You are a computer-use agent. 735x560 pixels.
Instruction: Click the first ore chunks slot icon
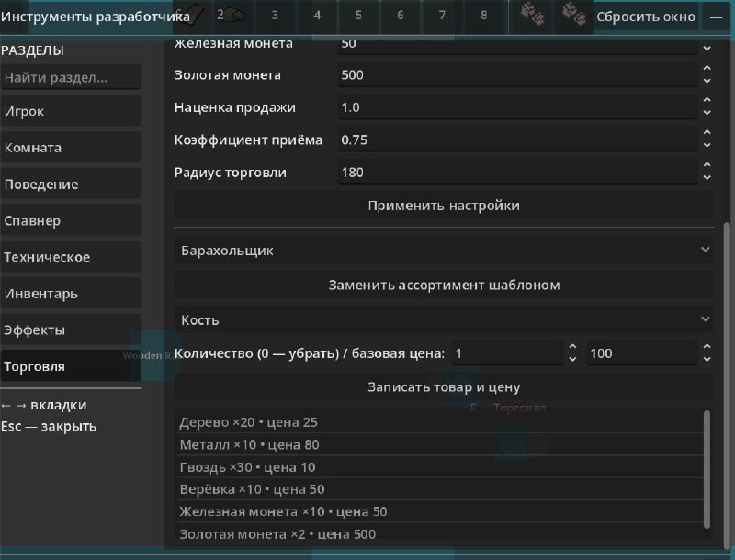[x=533, y=16]
